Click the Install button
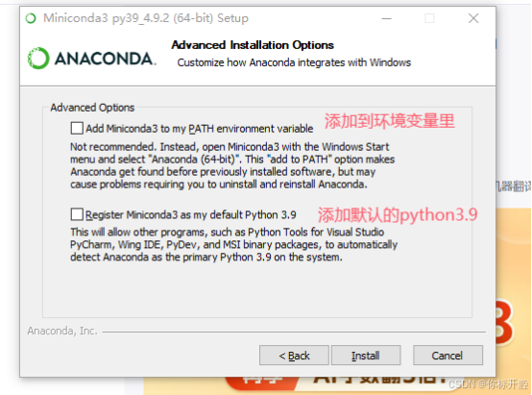 click(366, 356)
